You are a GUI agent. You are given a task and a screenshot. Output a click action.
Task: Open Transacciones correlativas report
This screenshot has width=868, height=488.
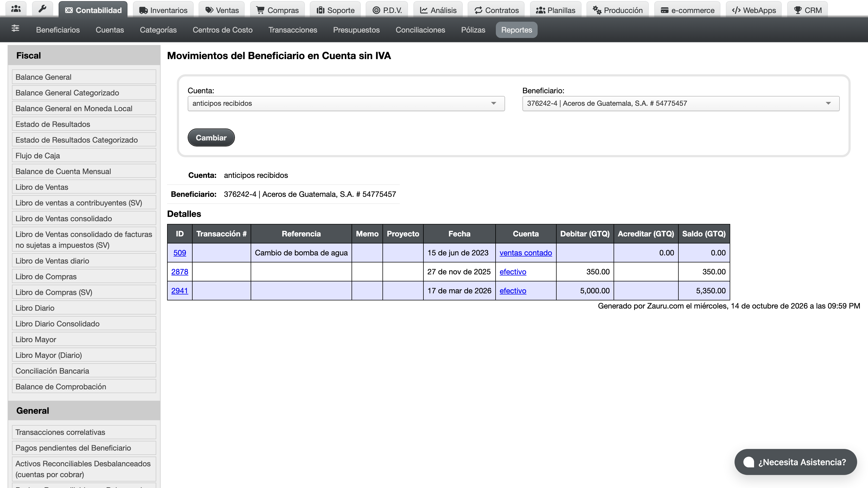[84, 432]
